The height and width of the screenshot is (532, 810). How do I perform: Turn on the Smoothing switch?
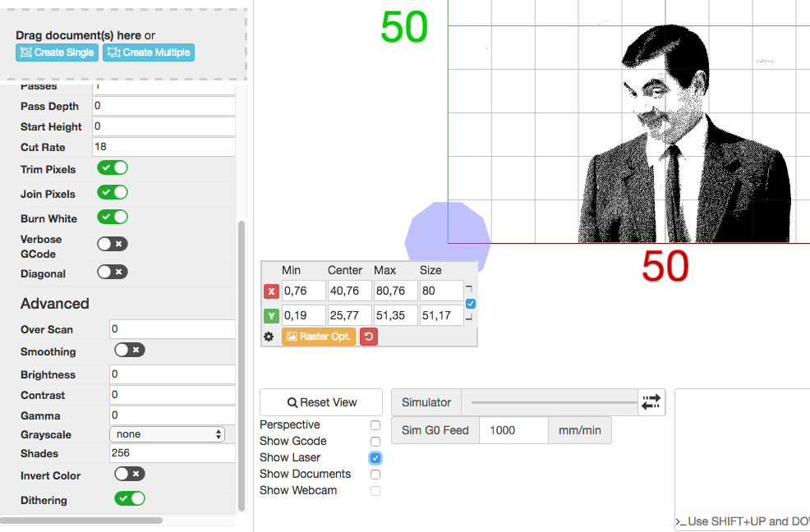[x=130, y=351]
